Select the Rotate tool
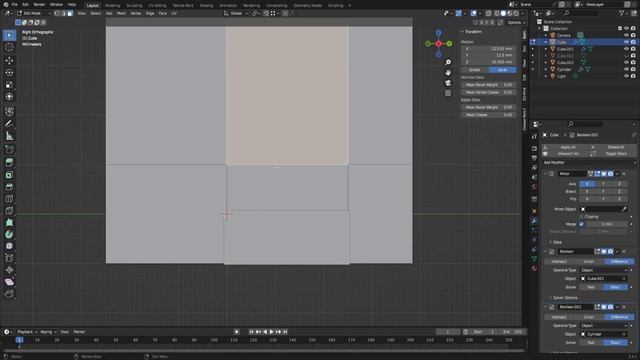 pyautogui.click(x=9, y=73)
